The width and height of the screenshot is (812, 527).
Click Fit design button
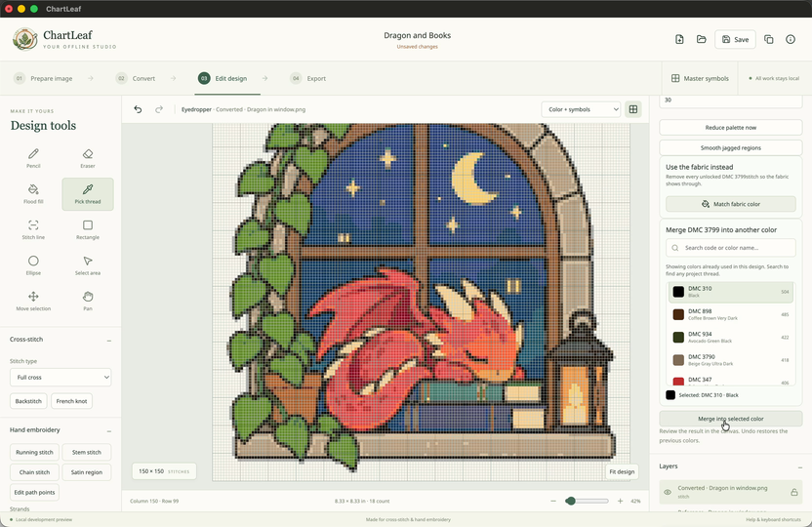pos(622,471)
